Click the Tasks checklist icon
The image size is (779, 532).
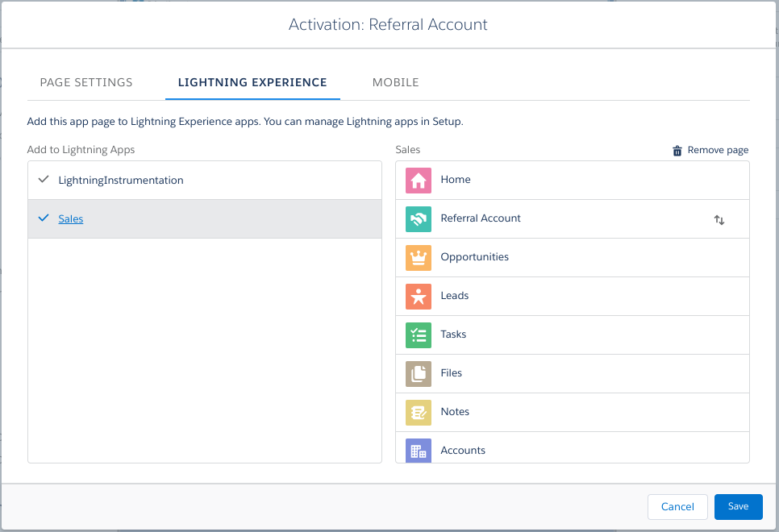pyautogui.click(x=419, y=335)
